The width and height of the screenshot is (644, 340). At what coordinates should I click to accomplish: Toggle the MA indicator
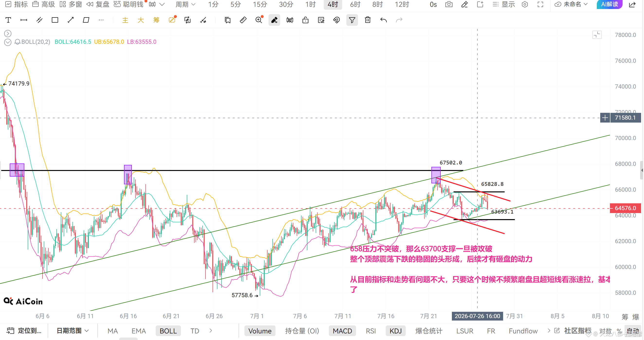(x=113, y=331)
